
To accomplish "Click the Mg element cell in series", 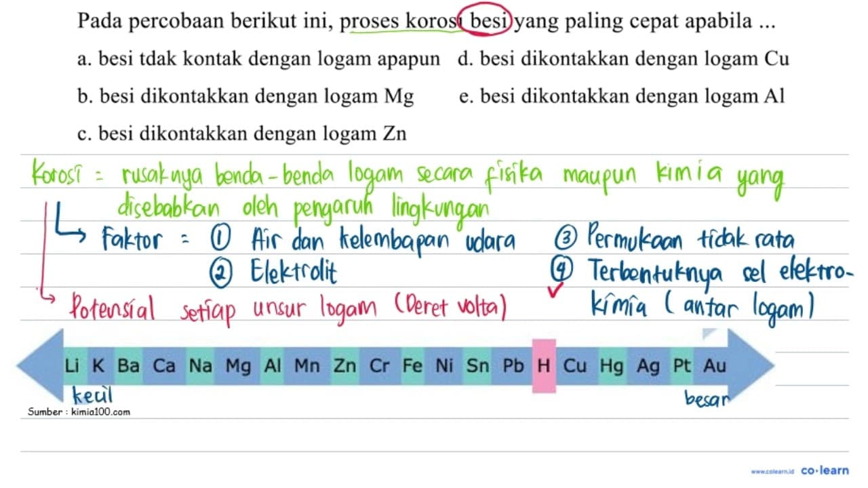I will (238, 366).
